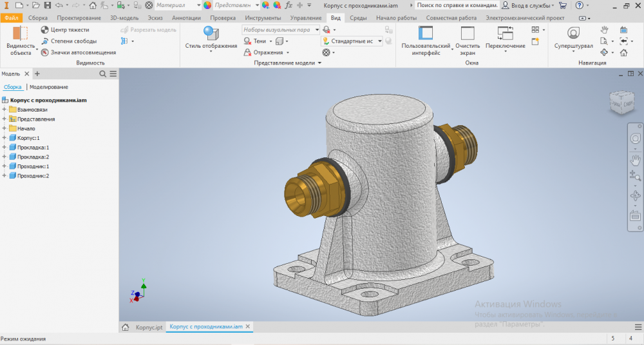Toggle Degrees of Freedom (Степени свободы)
This screenshot has width=644, height=345.
coord(69,41)
